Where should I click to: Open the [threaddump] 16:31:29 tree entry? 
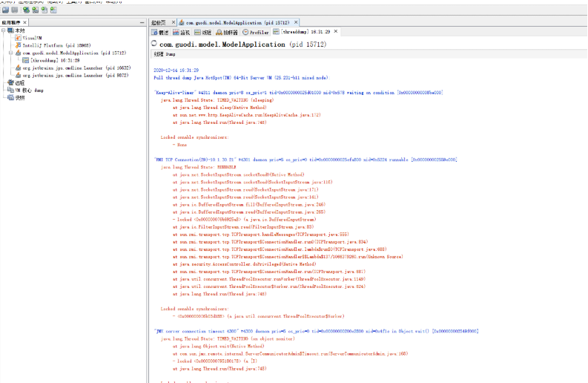(x=55, y=60)
